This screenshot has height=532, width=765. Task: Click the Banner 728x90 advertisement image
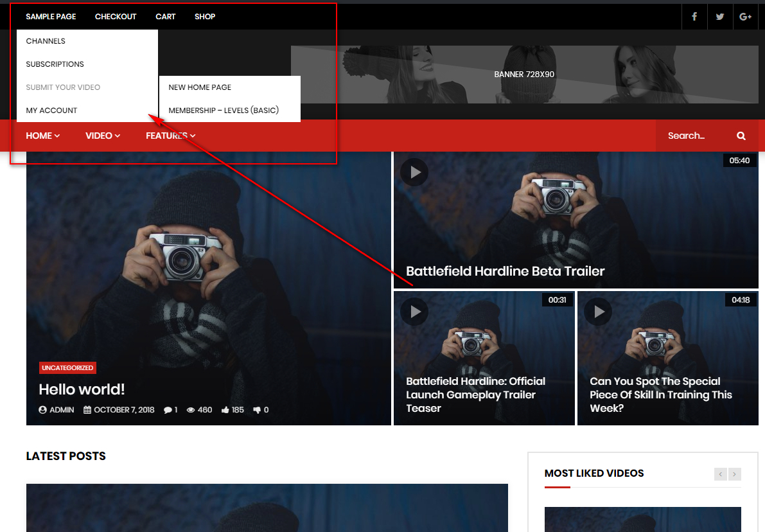click(x=524, y=75)
